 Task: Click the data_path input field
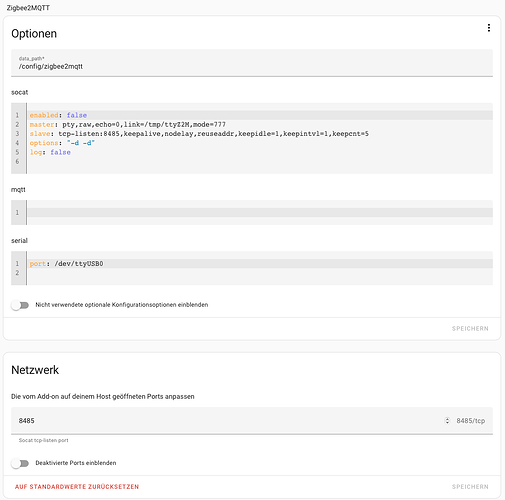coord(252,63)
